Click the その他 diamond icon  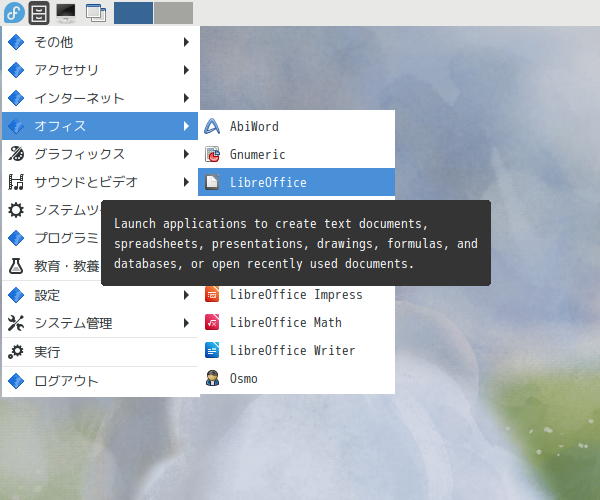pos(16,42)
